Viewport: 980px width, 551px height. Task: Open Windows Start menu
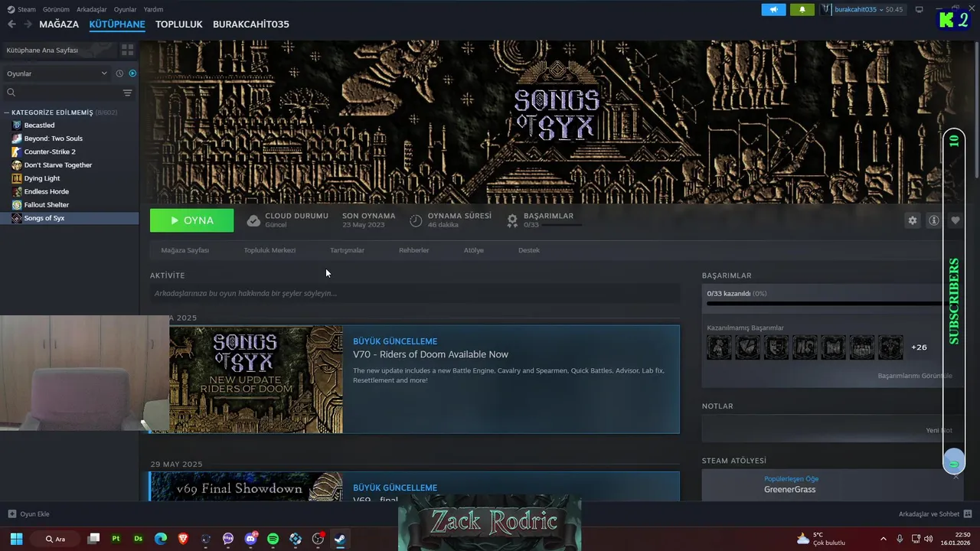16,539
